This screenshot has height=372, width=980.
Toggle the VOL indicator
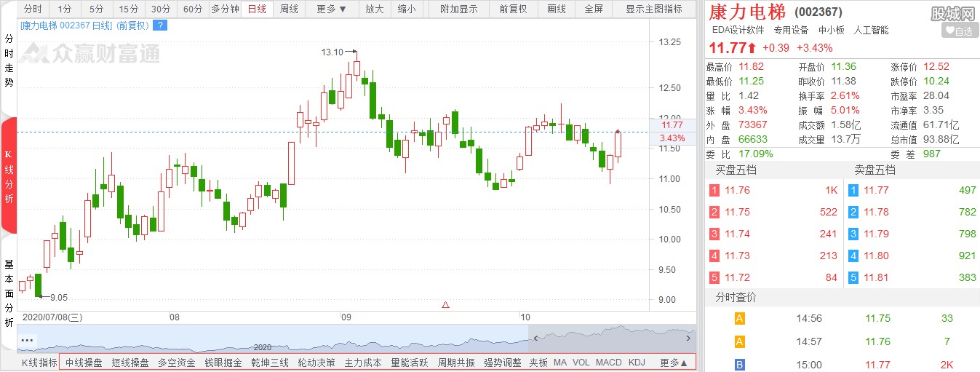(x=581, y=363)
